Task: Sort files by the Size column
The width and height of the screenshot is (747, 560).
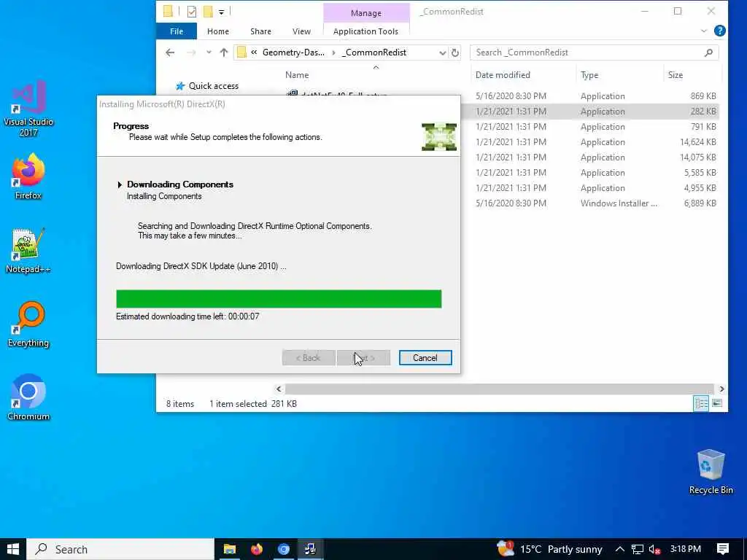Action: [x=675, y=75]
